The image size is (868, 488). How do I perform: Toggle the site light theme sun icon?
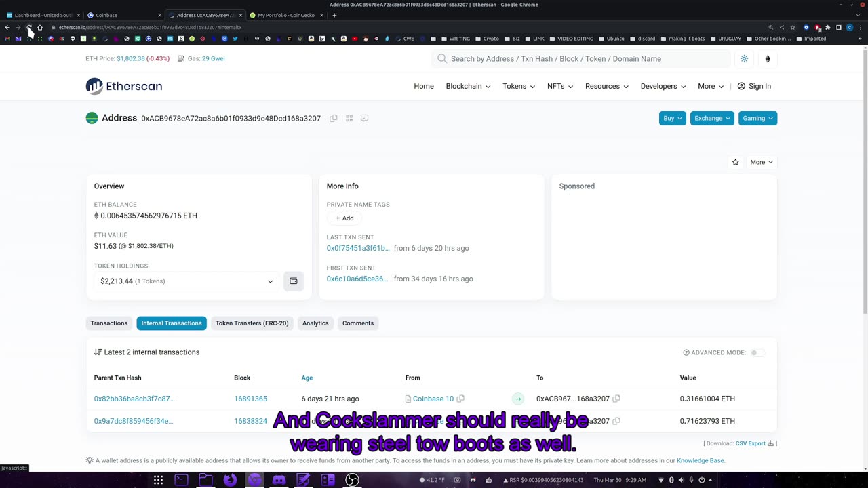[744, 59]
